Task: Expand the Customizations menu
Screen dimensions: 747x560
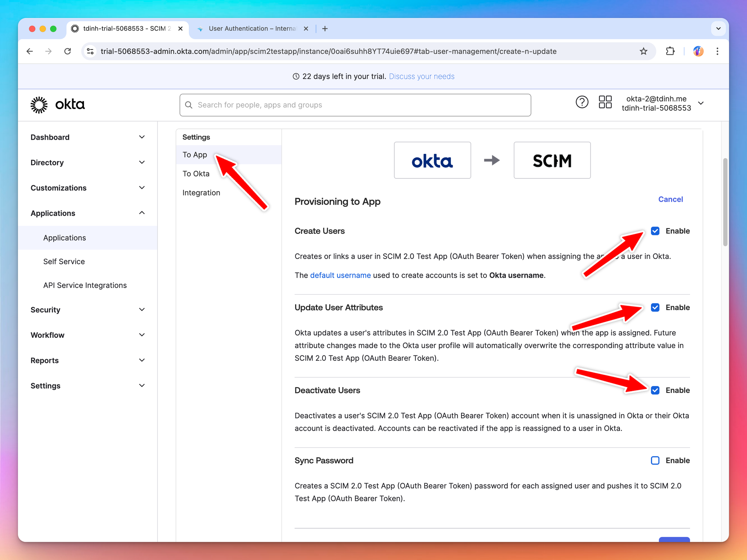Action: (88, 188)
